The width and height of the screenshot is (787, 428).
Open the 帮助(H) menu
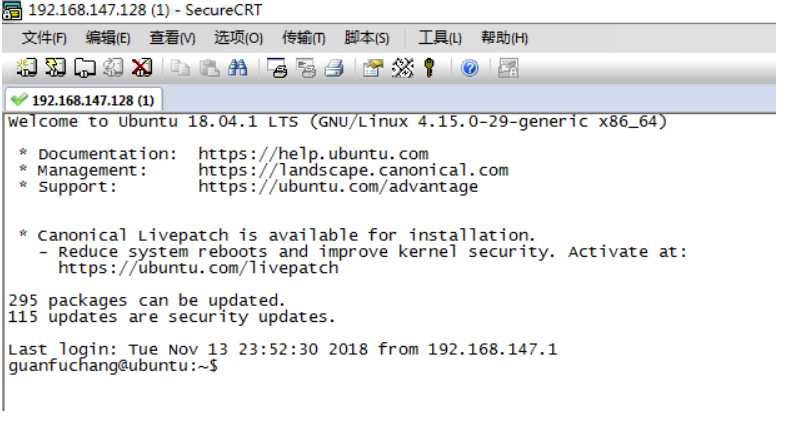tap(505, 38)
